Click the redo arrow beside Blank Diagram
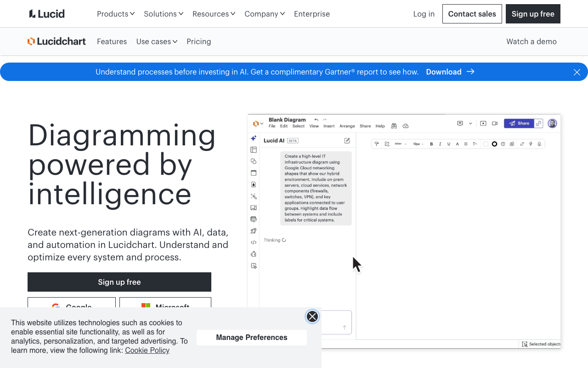588x368 pixels. tap(324, 120)
